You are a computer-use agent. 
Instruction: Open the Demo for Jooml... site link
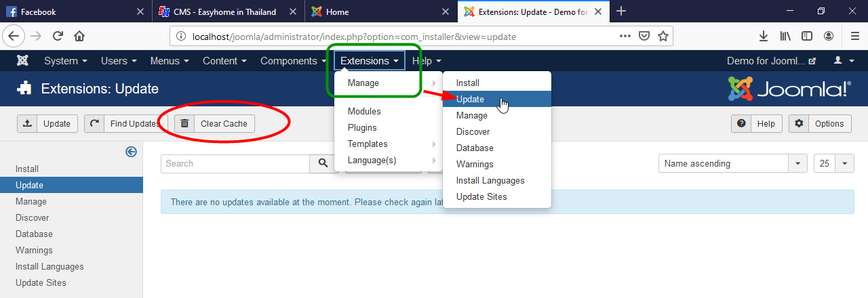772,61
